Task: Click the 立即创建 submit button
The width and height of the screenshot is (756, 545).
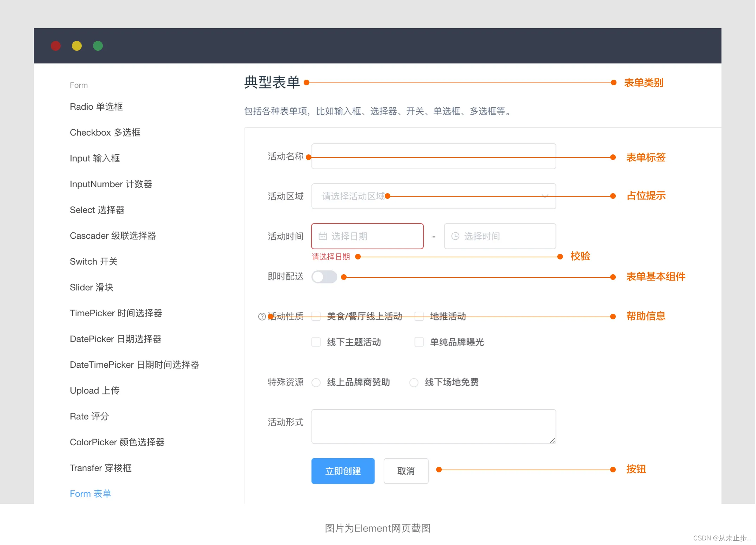Action: click(x=343, y=470)
